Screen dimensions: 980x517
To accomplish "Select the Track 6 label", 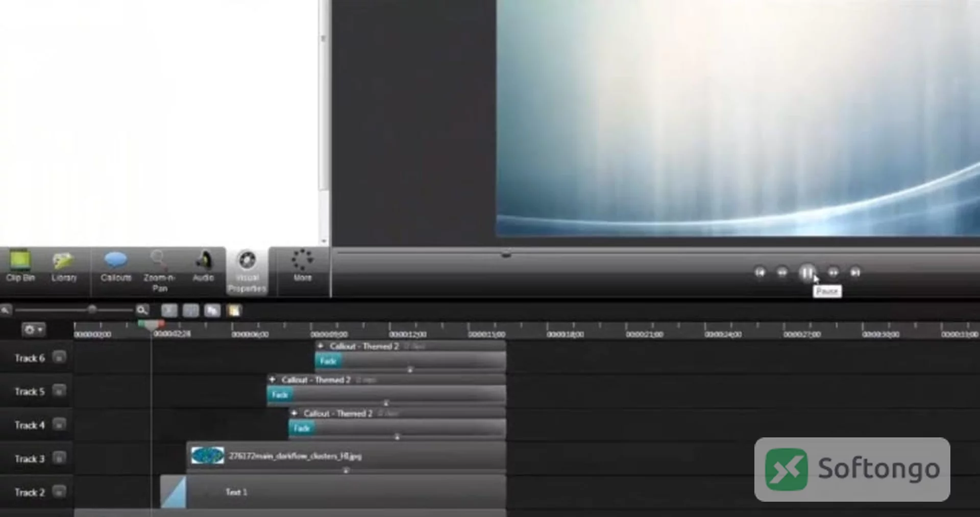I will [30, 358].
